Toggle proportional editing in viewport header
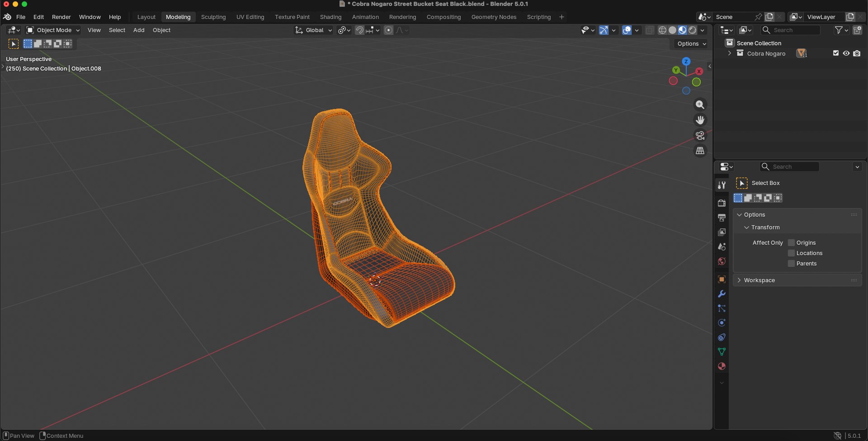This screenshot has width=868, height=441. [x=388, y=30]
